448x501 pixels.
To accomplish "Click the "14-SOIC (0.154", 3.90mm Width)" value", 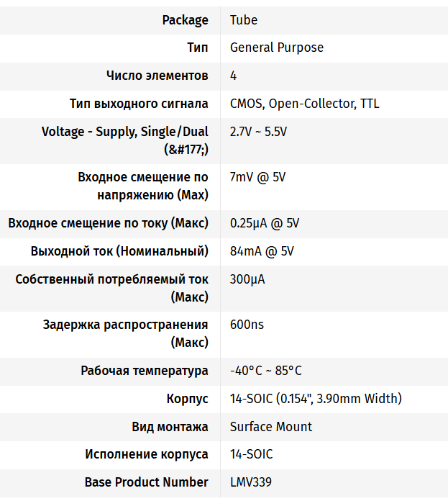I will point(316,399).
